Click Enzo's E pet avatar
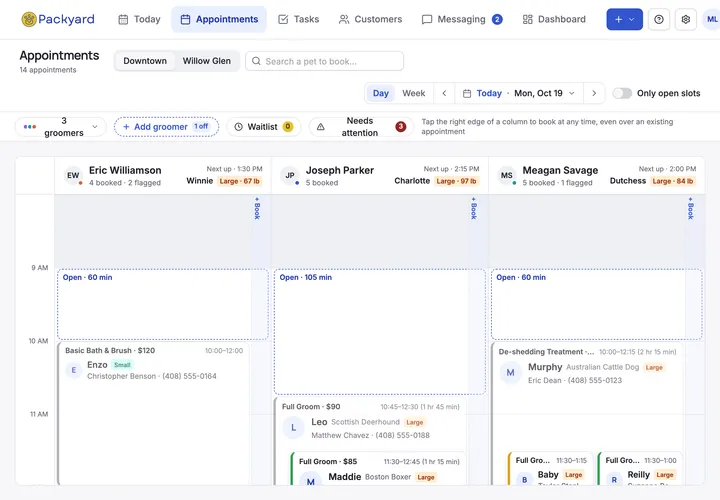Viewport: 720px width, 500px height. (73, 370)
